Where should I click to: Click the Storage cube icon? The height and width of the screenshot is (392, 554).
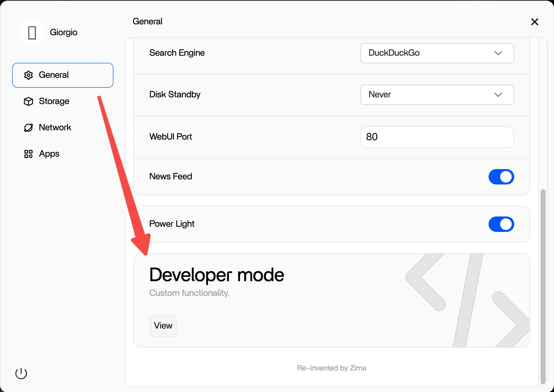click(x=29, y=101)
